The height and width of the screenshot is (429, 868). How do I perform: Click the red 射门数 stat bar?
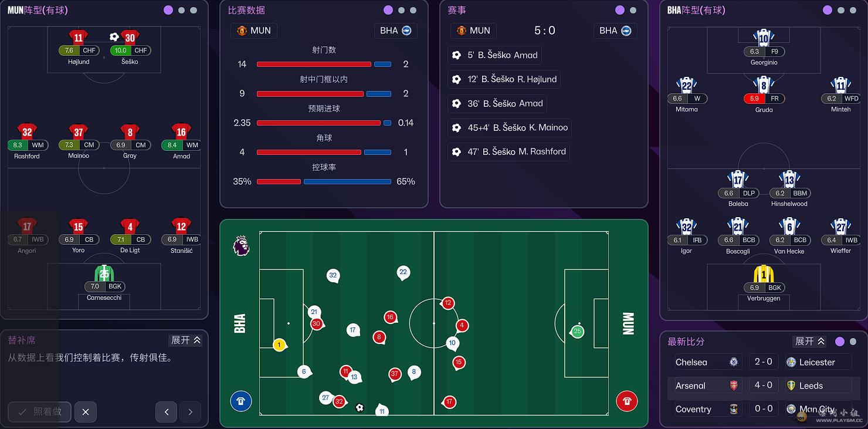(314, 64)
